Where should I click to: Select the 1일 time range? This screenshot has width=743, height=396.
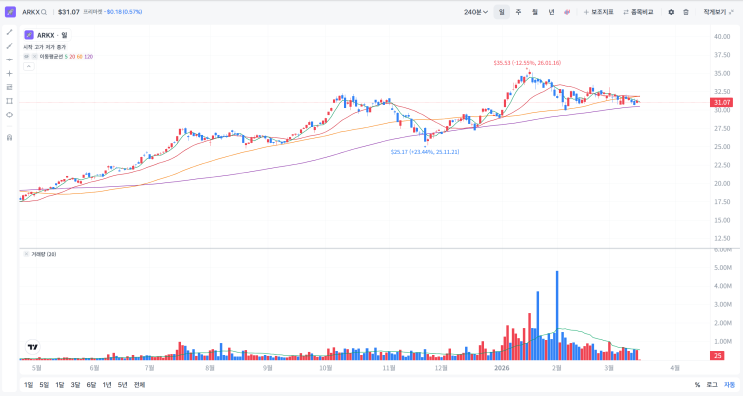click(x=28, y=385)
